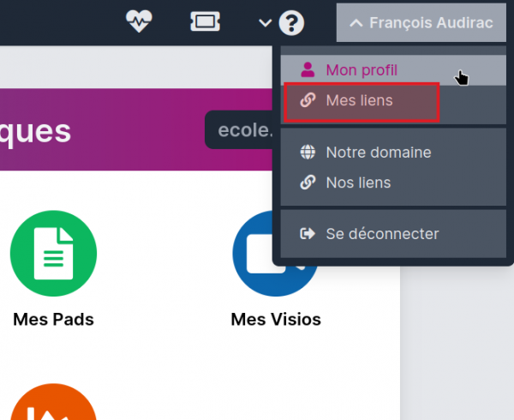Viewport: 514px width, 420px height.
Task: Click the heartbeat health status icon
Action: click(139, 21)
